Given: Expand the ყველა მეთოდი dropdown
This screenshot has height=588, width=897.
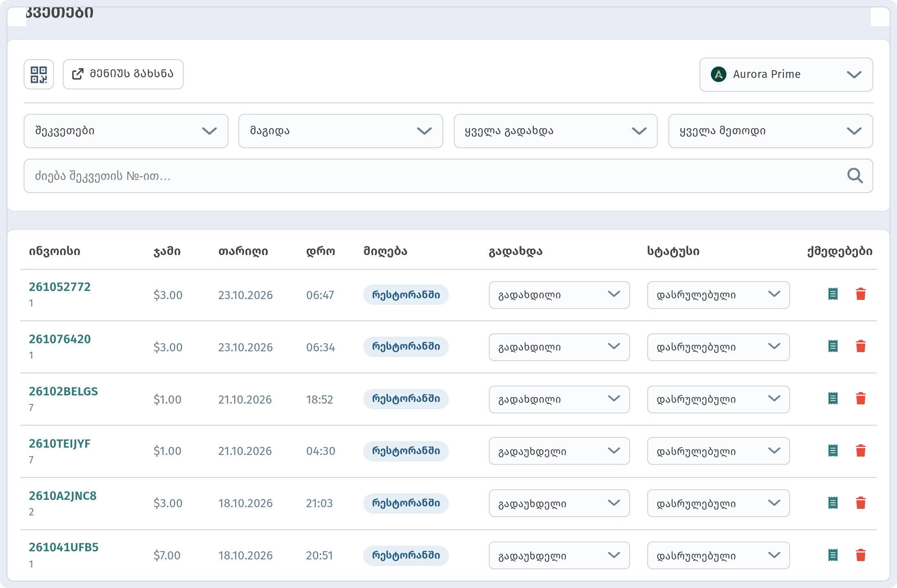Looking at the screenshot, I should coord(770,131).
